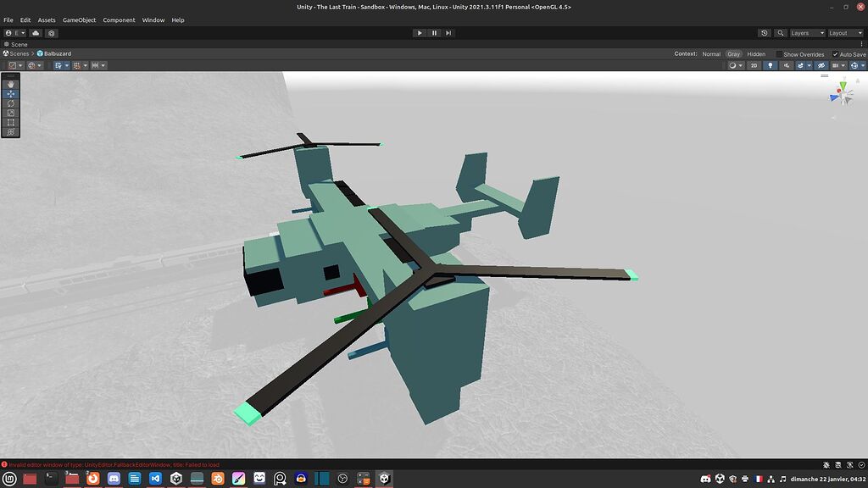This screenshot has width=868, height=488.
Task: Select the Hand view tool
Action: 10,83
